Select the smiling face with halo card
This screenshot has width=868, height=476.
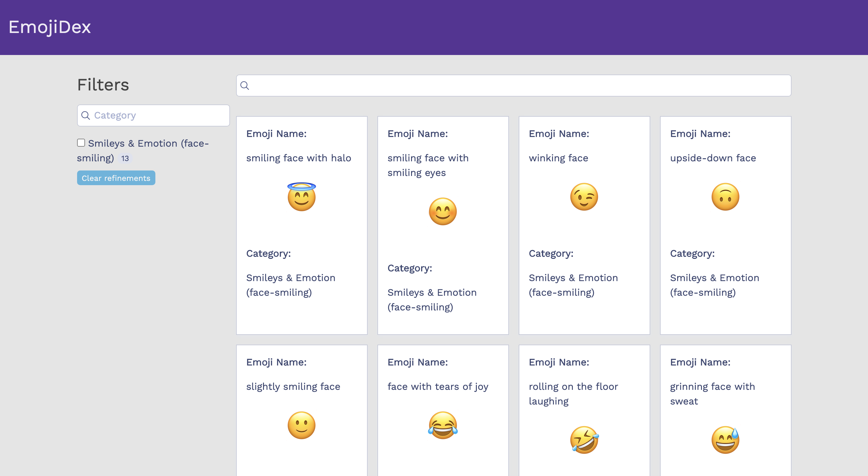[302, 225]
